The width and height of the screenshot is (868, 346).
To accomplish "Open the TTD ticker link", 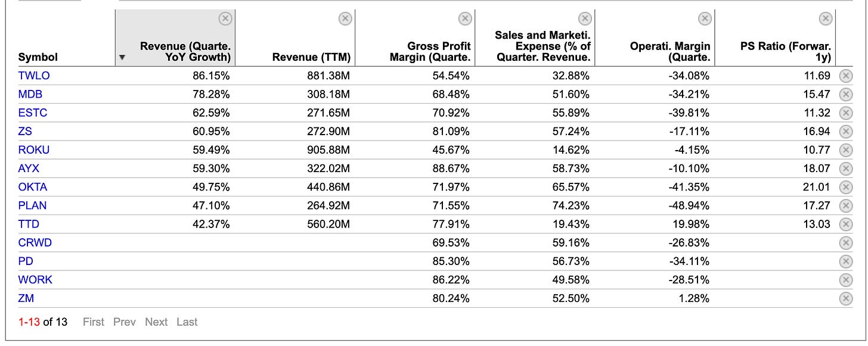I will pyautogui.click(x=29, y=224).
